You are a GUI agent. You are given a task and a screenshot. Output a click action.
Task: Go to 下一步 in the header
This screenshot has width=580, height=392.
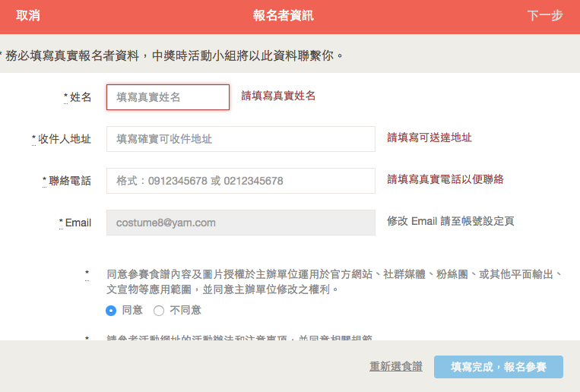tap(544, 16)
